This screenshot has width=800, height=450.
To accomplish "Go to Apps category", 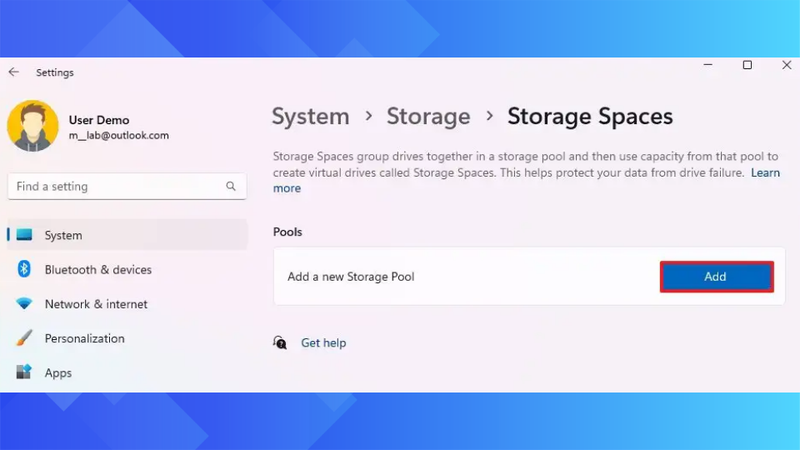I will point(127,373).
